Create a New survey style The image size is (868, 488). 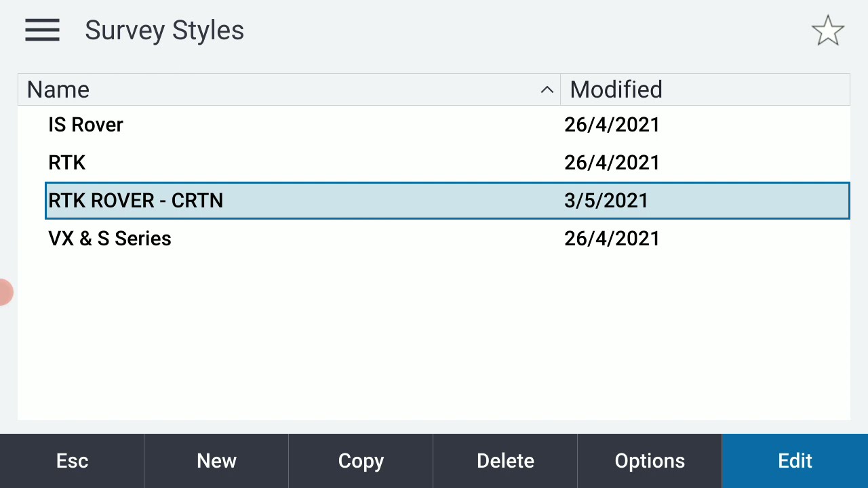pyautogui.click(x=216, y=461)
